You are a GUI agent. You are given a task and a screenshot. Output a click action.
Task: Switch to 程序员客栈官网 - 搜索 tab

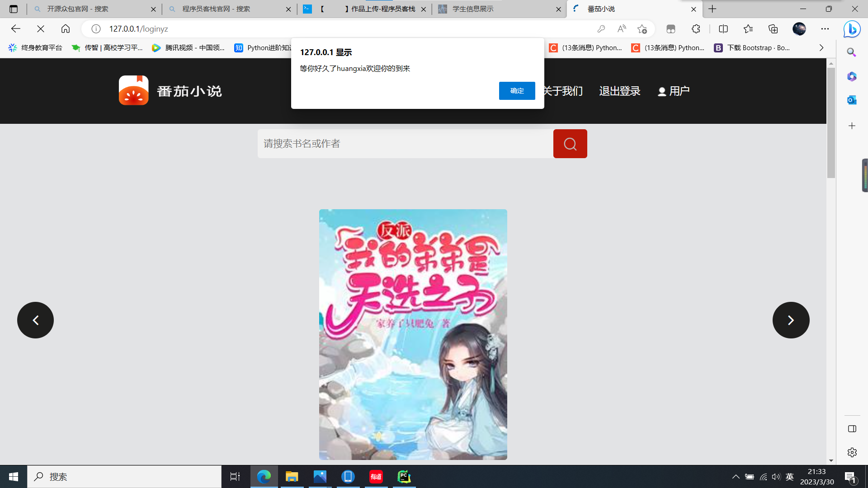pyautogui.click(x=229, y=9)
